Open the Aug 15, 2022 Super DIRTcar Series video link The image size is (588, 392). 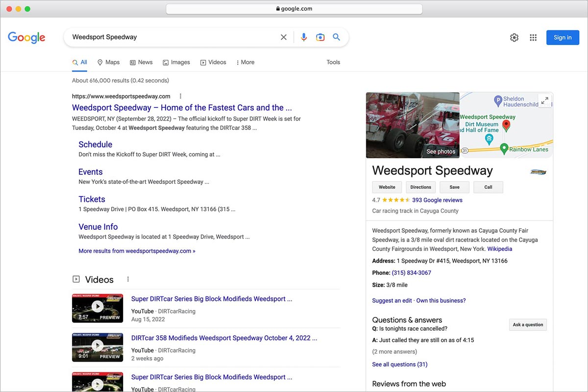click(x=212, y=299)
